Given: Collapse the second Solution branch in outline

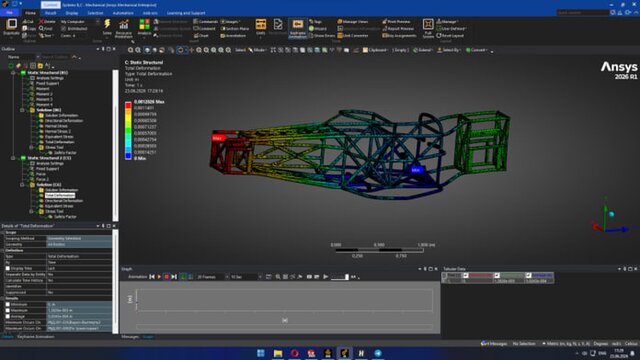Looking at the screenshot, I should coord(22,185).
